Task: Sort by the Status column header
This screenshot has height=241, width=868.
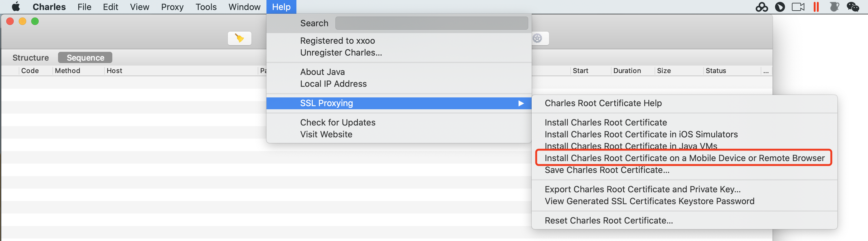Action: click(x=732, y=71)
